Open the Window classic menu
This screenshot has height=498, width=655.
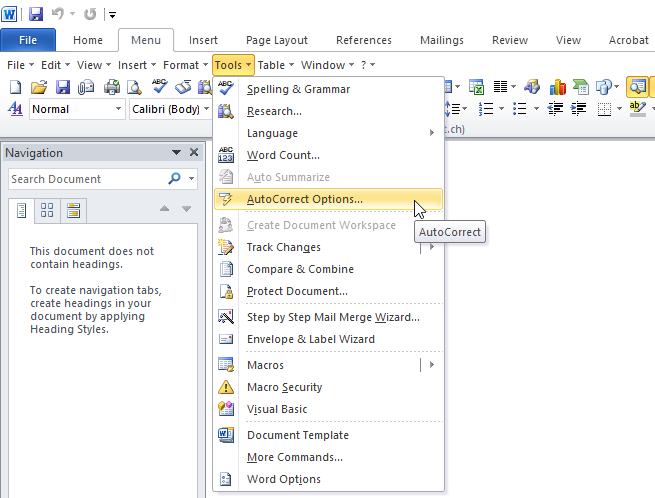click(x=328, y=65)
